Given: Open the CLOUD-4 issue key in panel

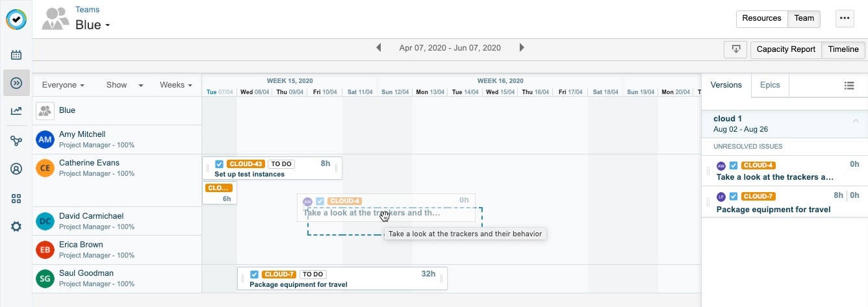Looking at the screenshot, I should [x=758, y=166].
